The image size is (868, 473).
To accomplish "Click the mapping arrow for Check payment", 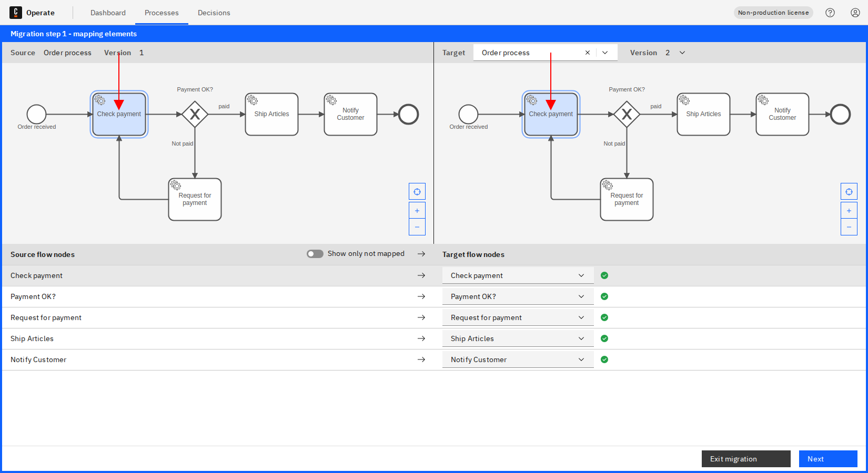I will click(421, 275).
